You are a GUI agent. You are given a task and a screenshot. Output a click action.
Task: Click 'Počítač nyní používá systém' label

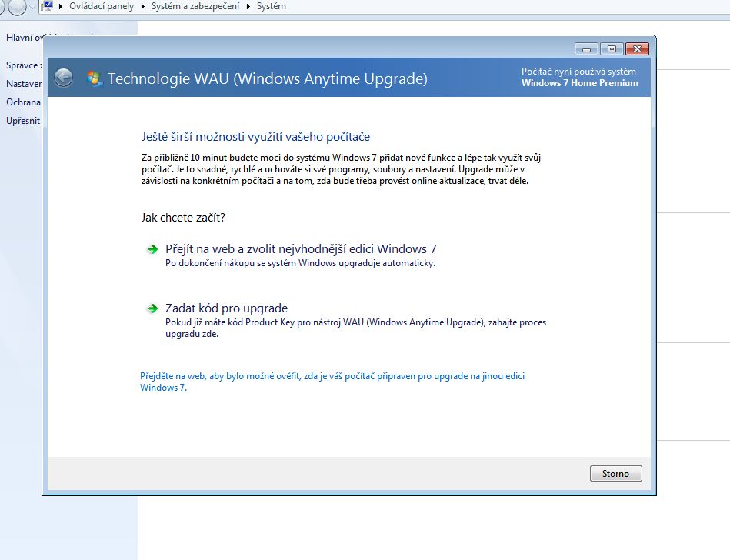coord(578,72)
